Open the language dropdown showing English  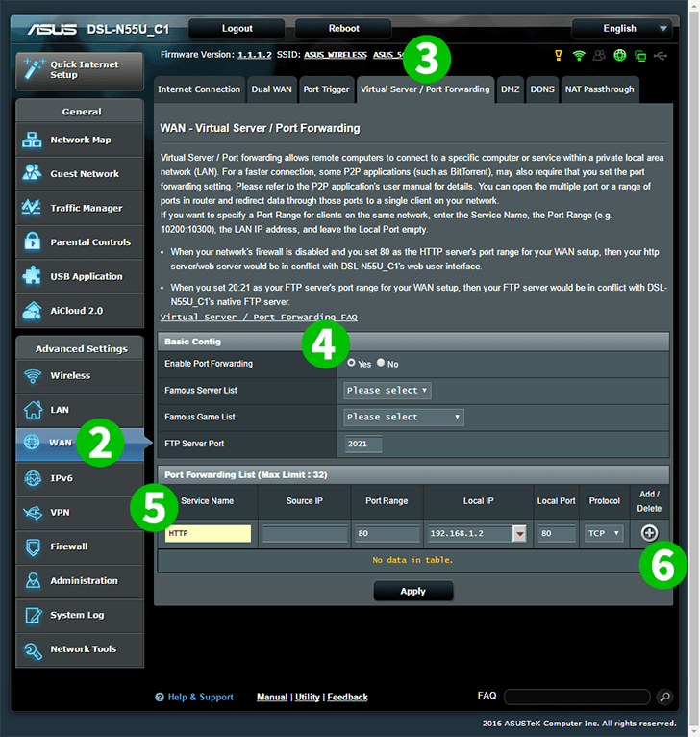pyautogui.click(x=621, y=29)
